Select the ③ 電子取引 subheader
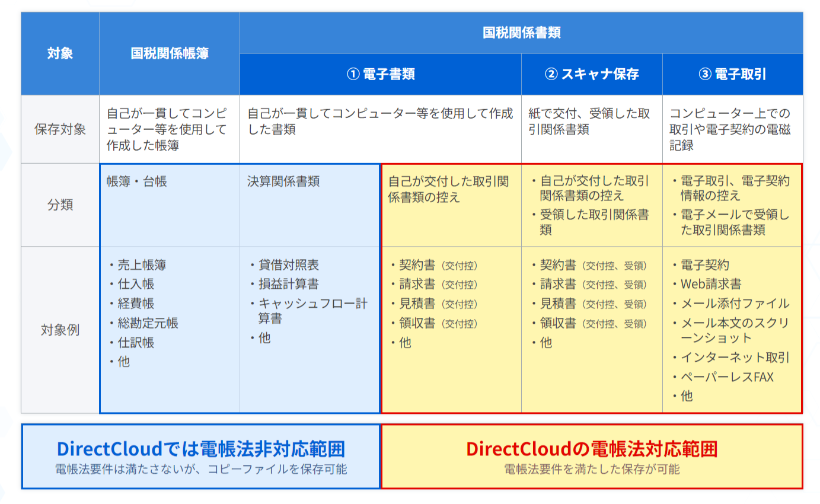The width and height of the screenshot is (820, 504). (x=733, y=75)
